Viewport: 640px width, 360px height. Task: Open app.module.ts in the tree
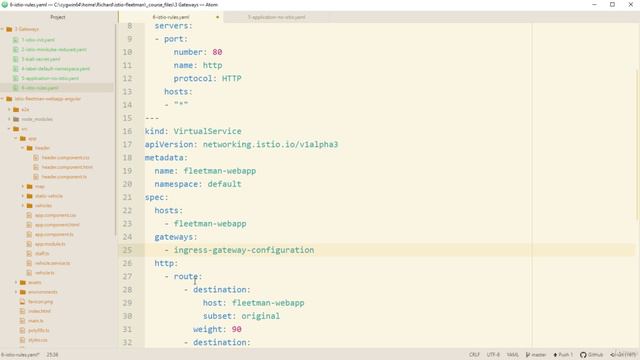click(x=50, y=244)
